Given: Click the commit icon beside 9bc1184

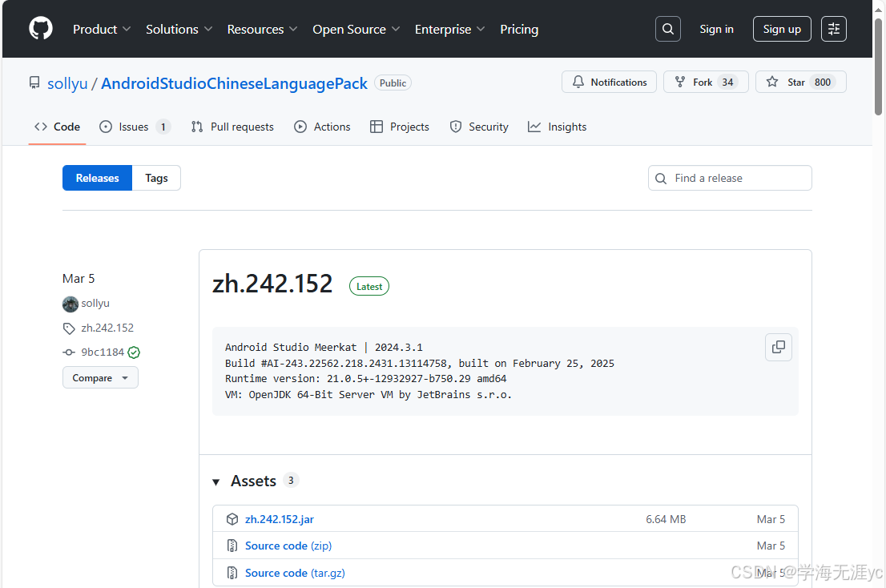Looking at the screenshot, I should [x=69, y=352].
